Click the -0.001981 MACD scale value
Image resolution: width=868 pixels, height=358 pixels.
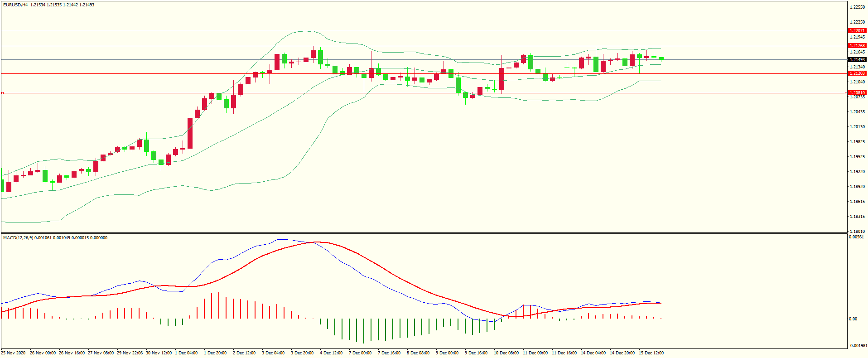pos(858,346)
